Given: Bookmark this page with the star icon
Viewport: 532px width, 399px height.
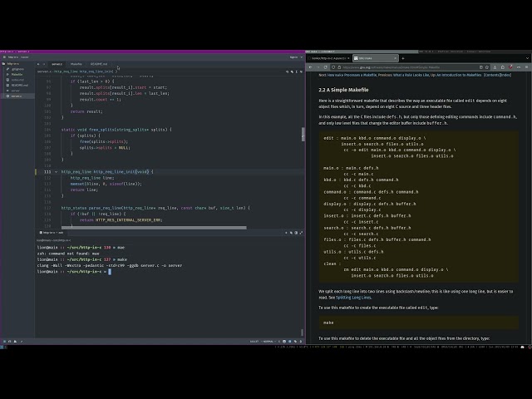Looking at the screenshot, I should (487, 67).
